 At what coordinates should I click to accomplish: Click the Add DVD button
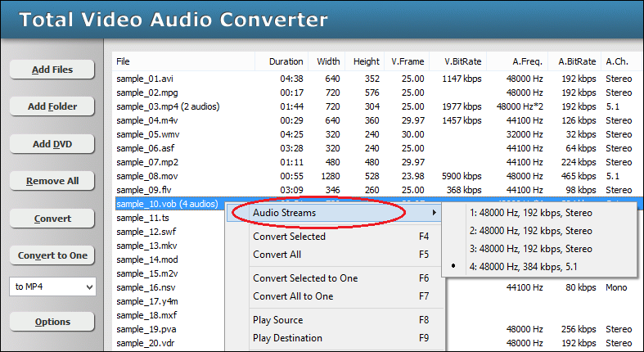point(52,144)
